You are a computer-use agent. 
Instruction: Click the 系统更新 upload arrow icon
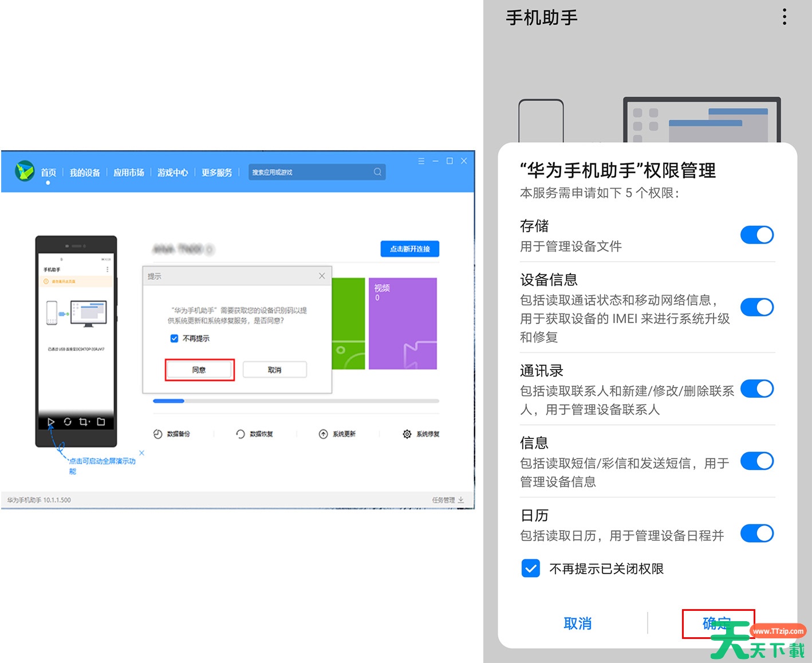pos(324,434)
